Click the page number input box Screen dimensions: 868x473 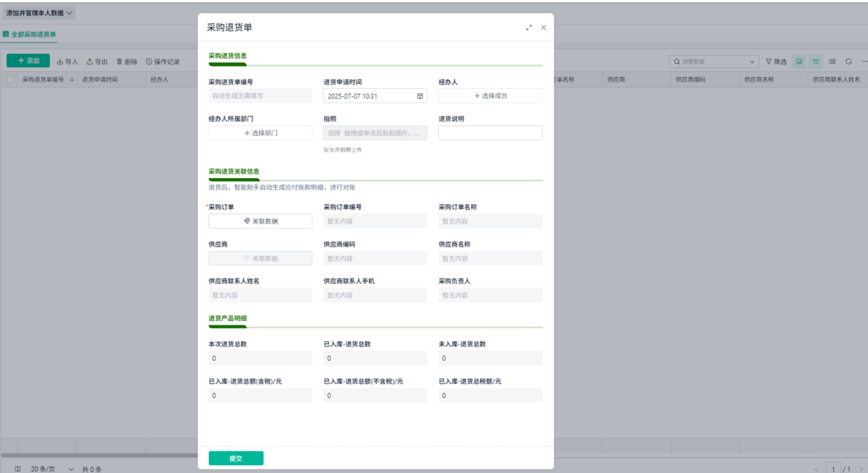point(835,469)
